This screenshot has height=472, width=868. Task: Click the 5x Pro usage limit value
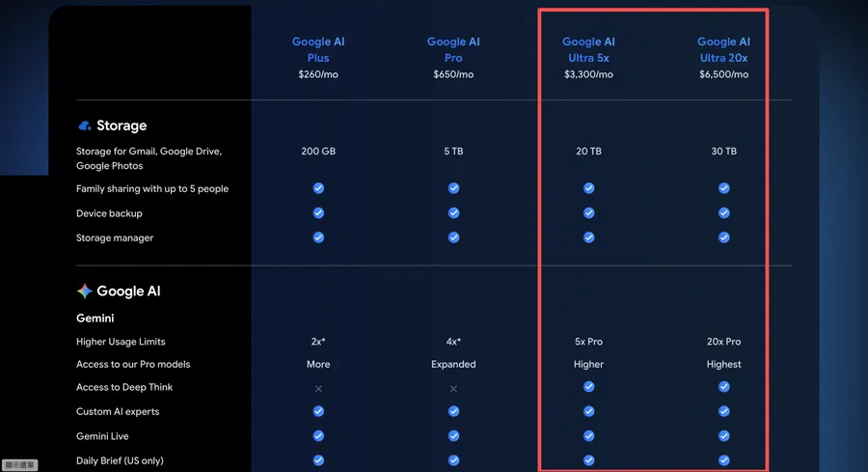tap(588, 342)
